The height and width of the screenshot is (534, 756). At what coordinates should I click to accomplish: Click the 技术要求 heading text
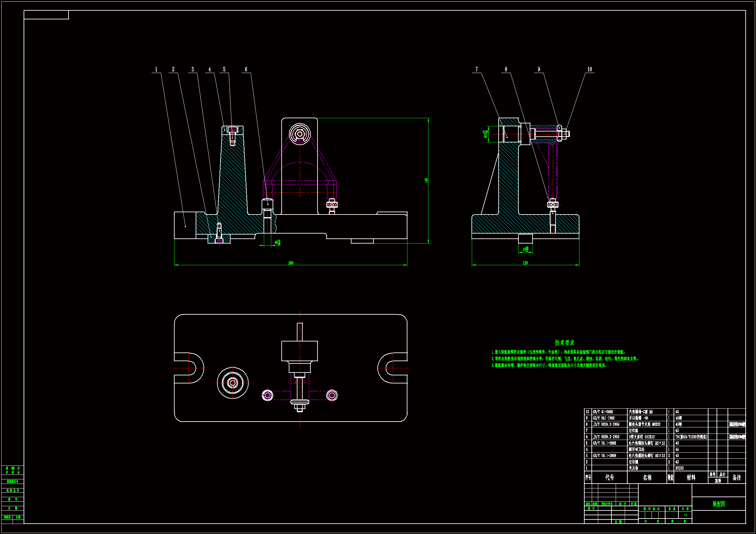point(564,343)
